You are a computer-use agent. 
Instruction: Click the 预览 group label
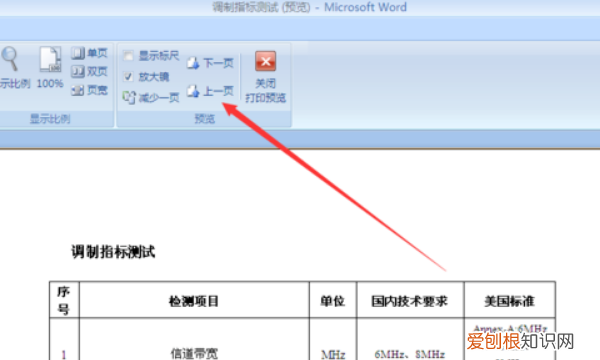pyautogui.click(x=205, y=119)
